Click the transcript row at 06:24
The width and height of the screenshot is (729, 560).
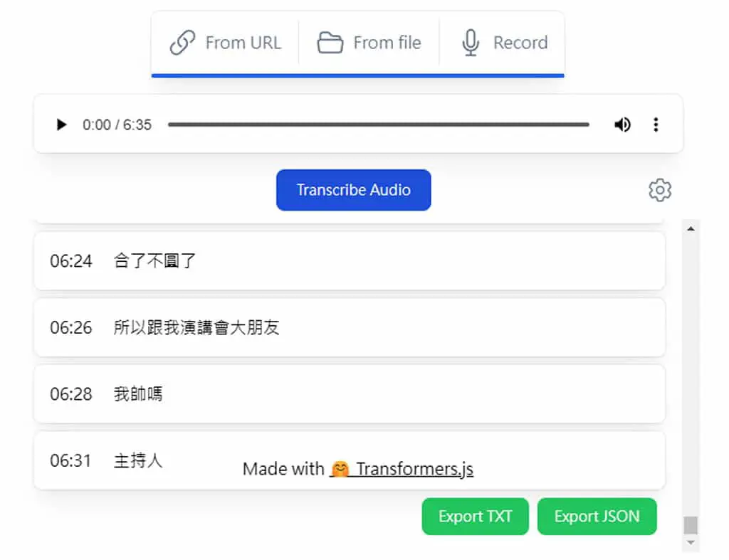coord(350,261)
